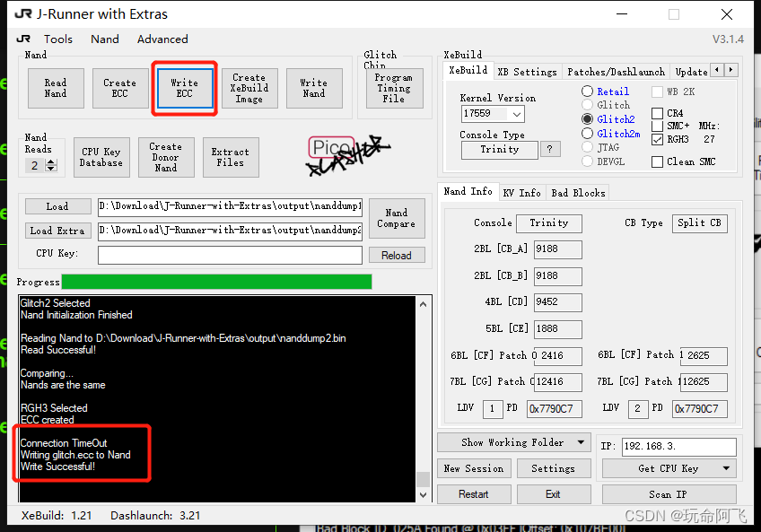Click console log scroll up arrow
The height and width of the screenshot is (532, 761).
click(423, 304)
